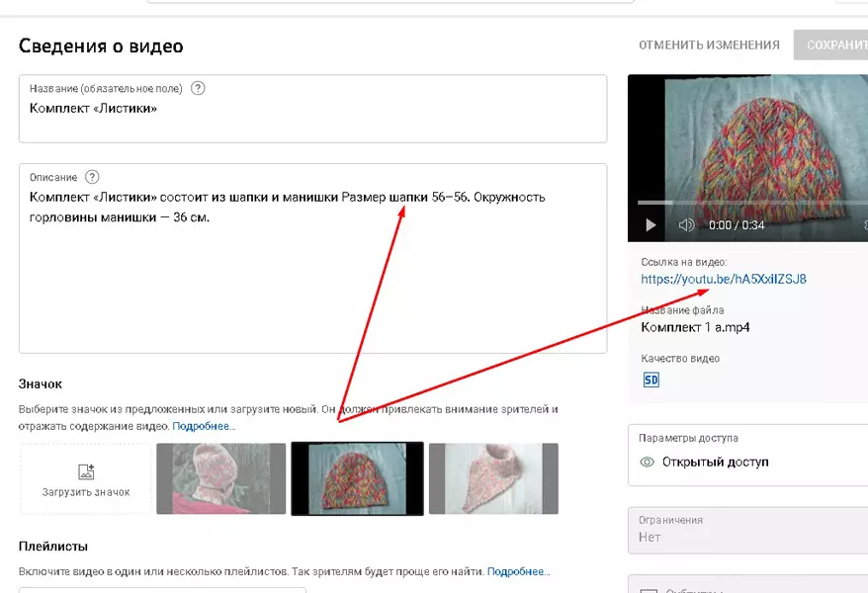The width and height of the screenshot is (868, 593).
Task: Click the 0:00 / 0:34 time display
Action: 737,225
